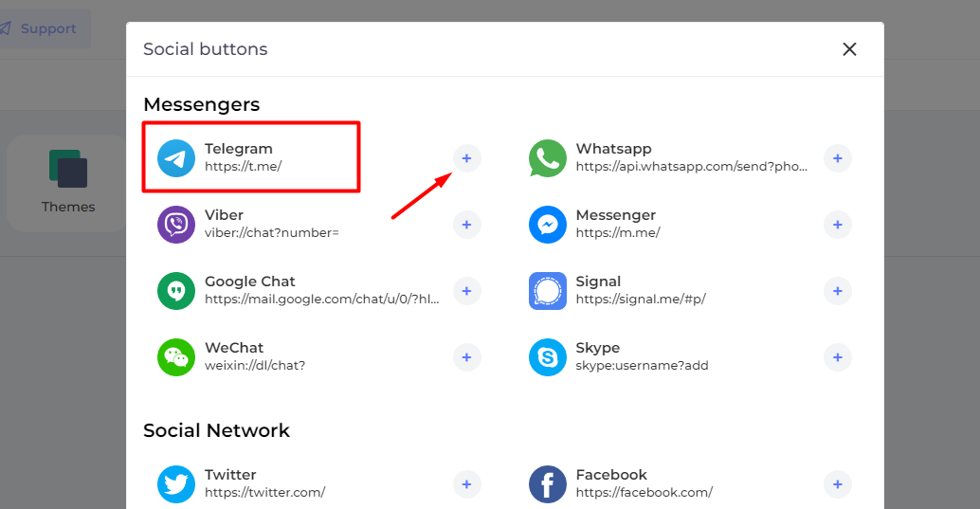
Task: Click the Telegram messenger icon
Action: click(176, 158)
